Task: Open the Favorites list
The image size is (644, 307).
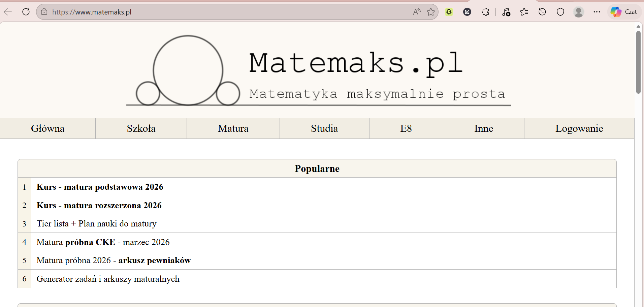Action: coord(524,12)
